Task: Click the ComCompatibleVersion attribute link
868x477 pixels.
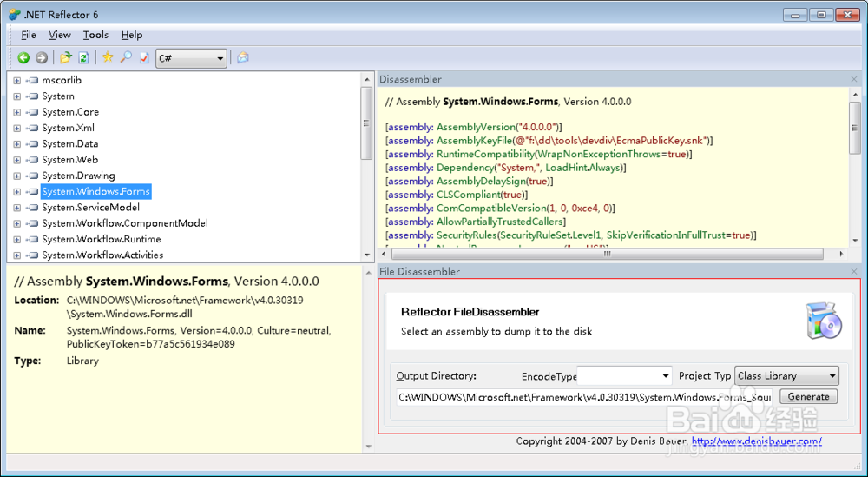Action: [x=491, y=208]
